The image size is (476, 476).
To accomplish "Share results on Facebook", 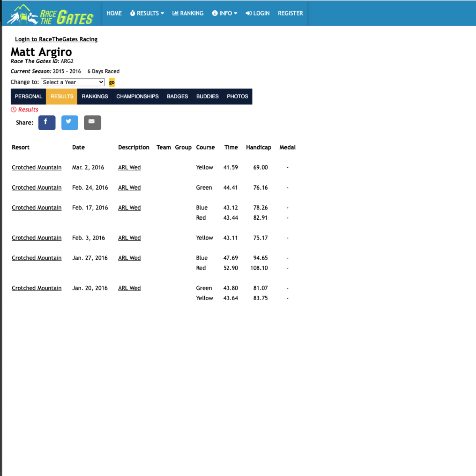I will pyautogui.click(x=47, y=123).
